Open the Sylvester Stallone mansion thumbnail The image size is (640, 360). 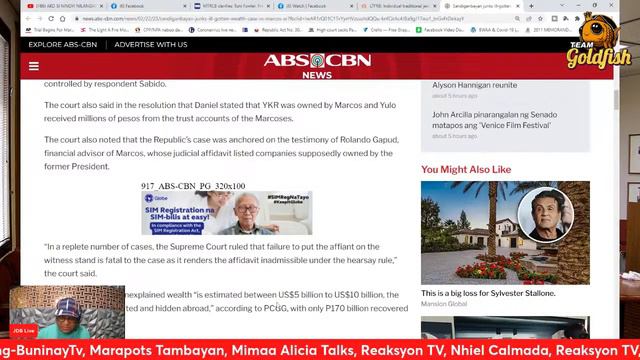pyautogui.click(x=505, y=233)
